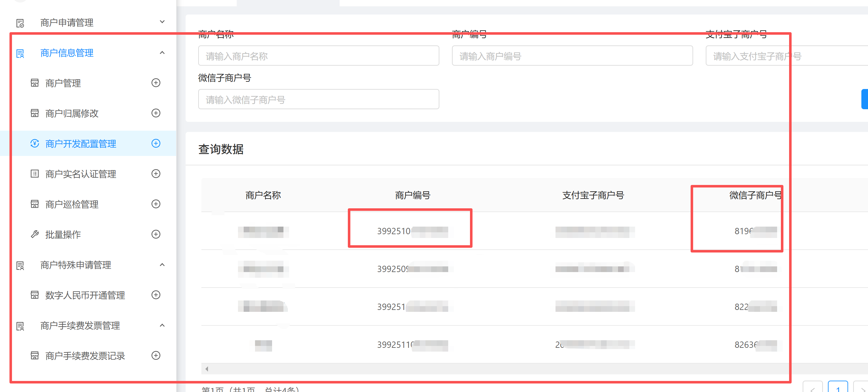Viewport: 868px width, 392px height.
Task: Click the table's horizontal scrollbar left arrow
Action: pyautogui.click(x=206, y=369)
